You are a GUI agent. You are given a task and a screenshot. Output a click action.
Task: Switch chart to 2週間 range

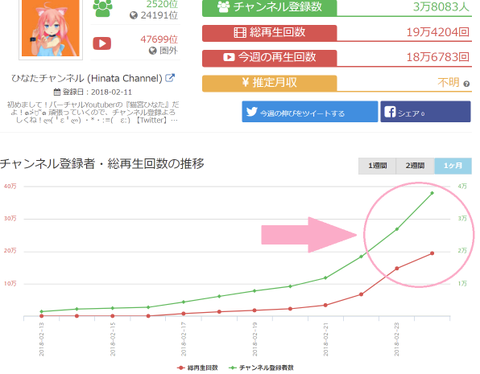[415, 166]
